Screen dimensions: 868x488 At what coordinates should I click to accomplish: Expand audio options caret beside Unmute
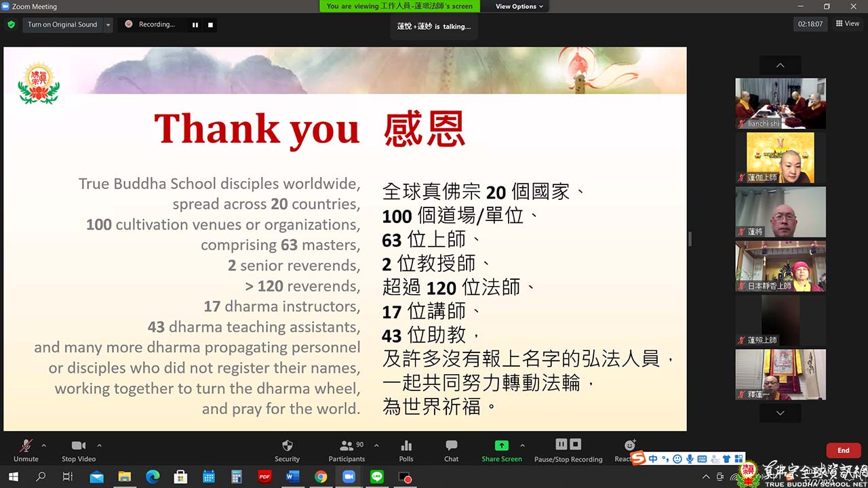coord(44,445)
